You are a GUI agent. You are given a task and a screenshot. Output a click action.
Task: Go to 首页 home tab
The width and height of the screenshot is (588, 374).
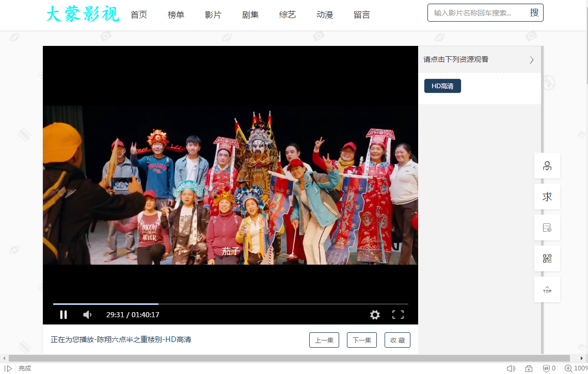tap(139, 14)
